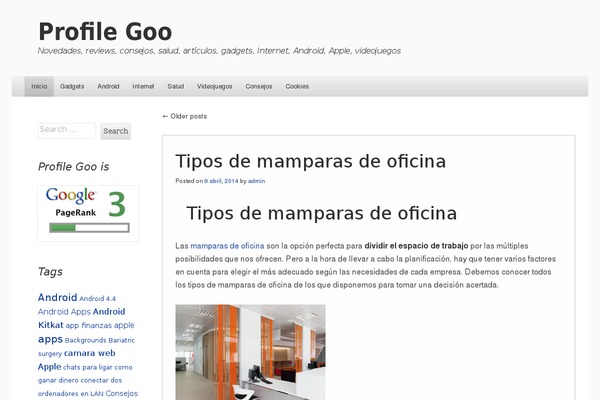Select the Consejos navigation menu item

pos(259,87)
